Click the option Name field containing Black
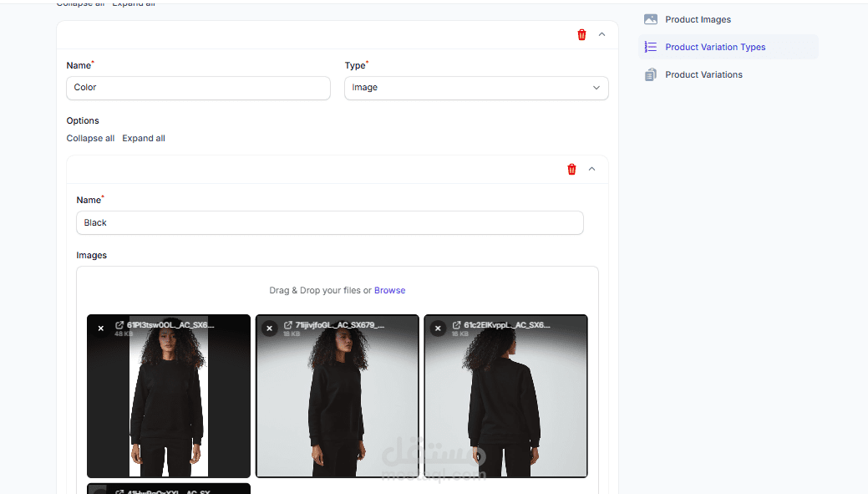Screen dimensions: 868x494 (x=330, y=222)
